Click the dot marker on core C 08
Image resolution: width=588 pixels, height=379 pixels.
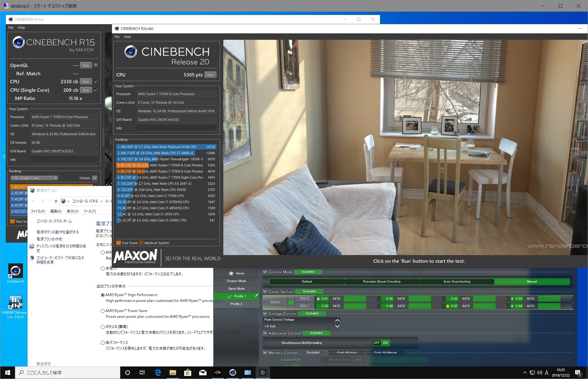point(512,306)
